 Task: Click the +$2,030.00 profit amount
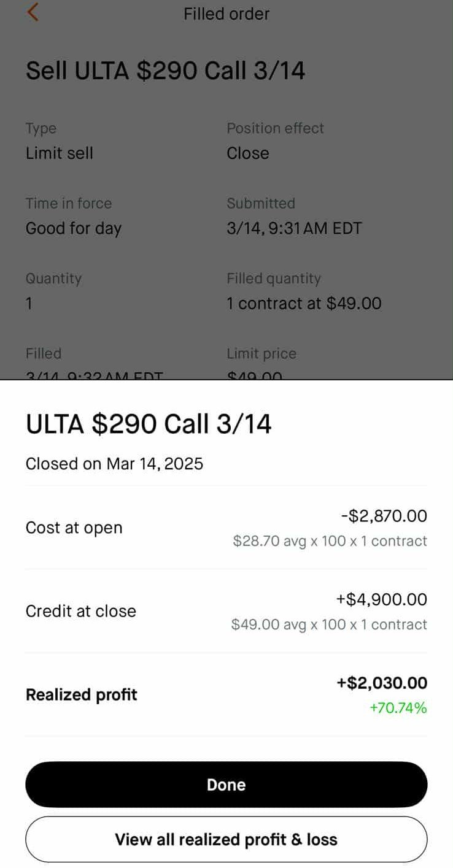(x=381, y=683)
